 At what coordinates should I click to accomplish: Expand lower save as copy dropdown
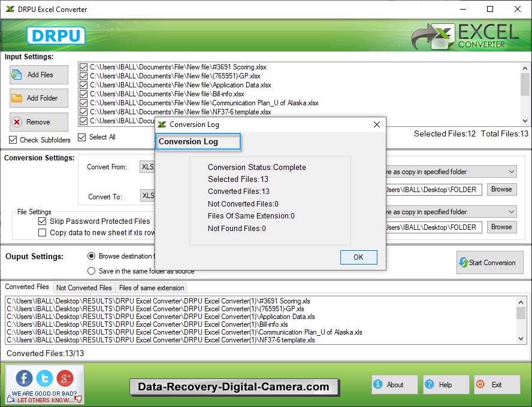coord(451,212)
